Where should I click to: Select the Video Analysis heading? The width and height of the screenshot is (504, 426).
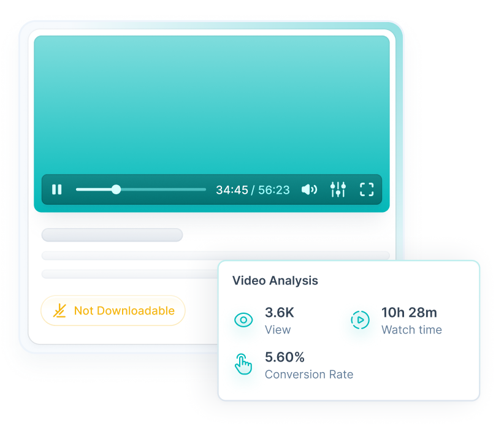tap(275, 281)
